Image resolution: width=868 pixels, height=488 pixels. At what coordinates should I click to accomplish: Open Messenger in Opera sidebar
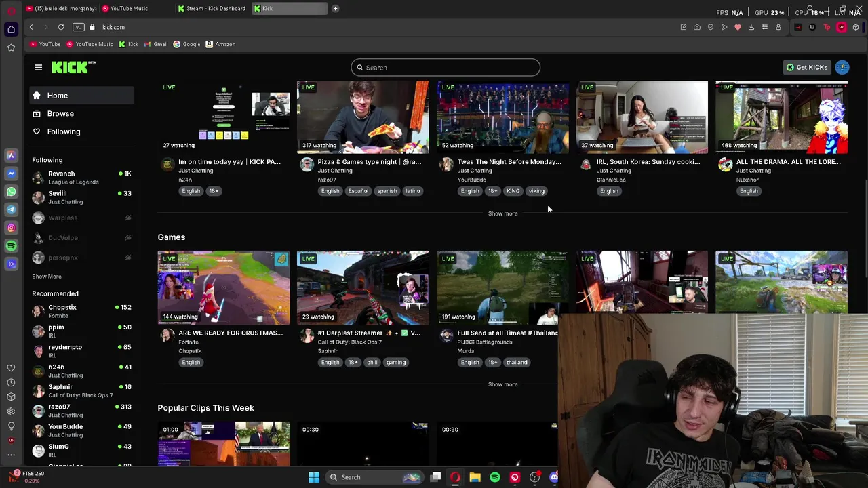coord(11,174)
